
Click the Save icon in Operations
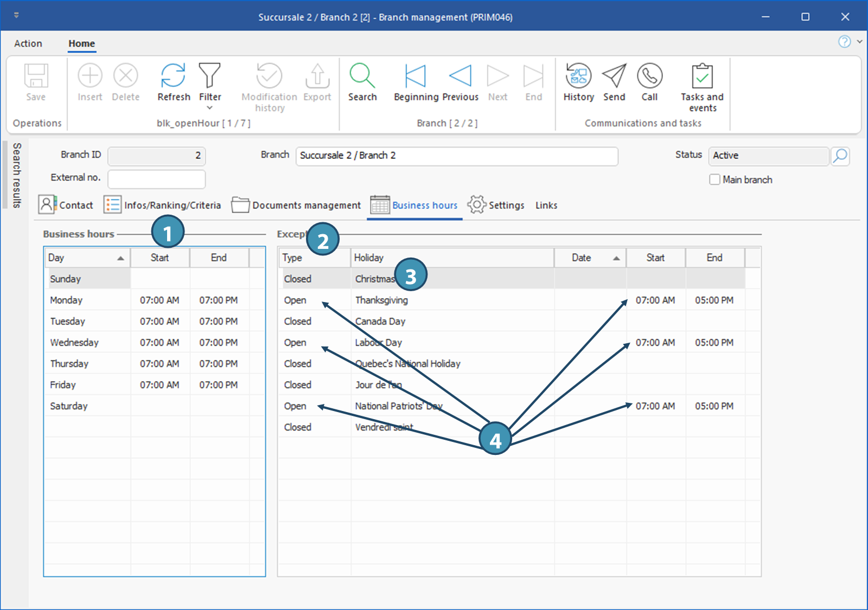pos(36,76)
